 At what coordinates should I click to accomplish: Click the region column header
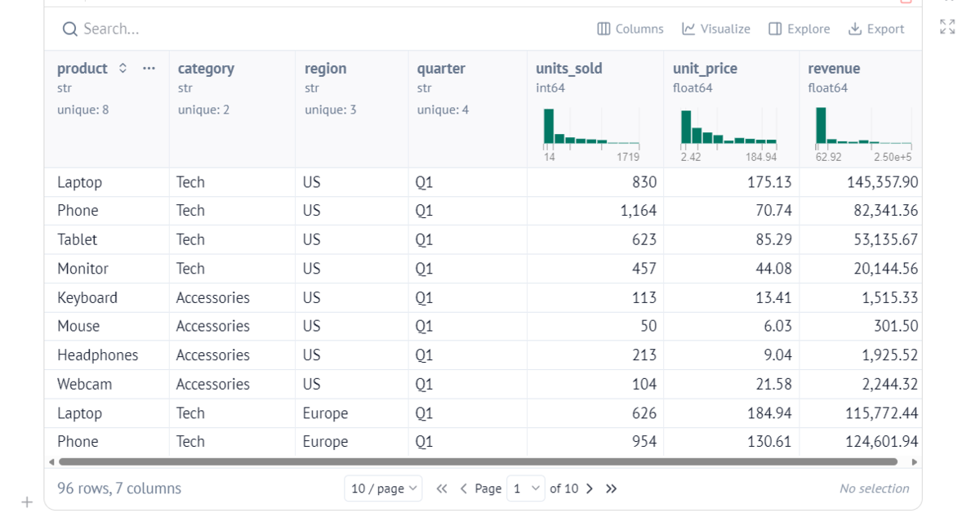326,69
